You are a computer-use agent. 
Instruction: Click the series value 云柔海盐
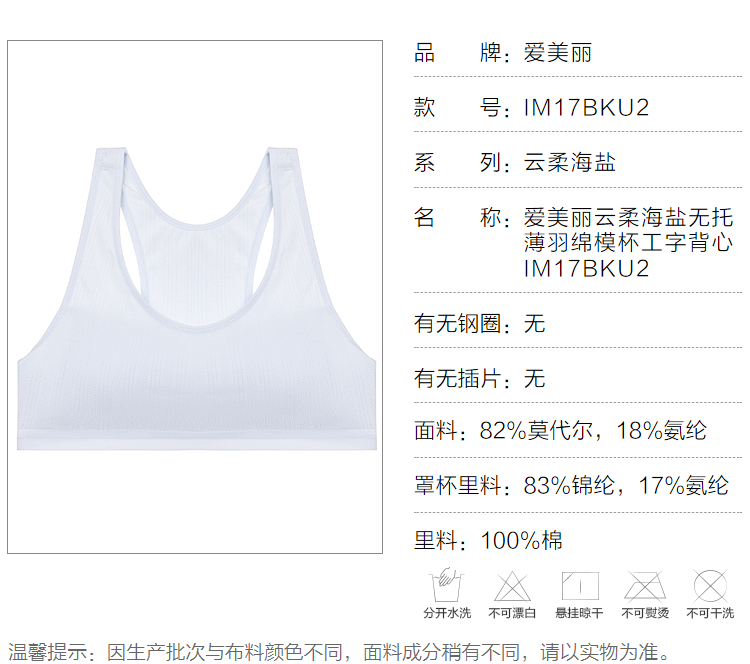pyautogui.click(x=569, y=162)
